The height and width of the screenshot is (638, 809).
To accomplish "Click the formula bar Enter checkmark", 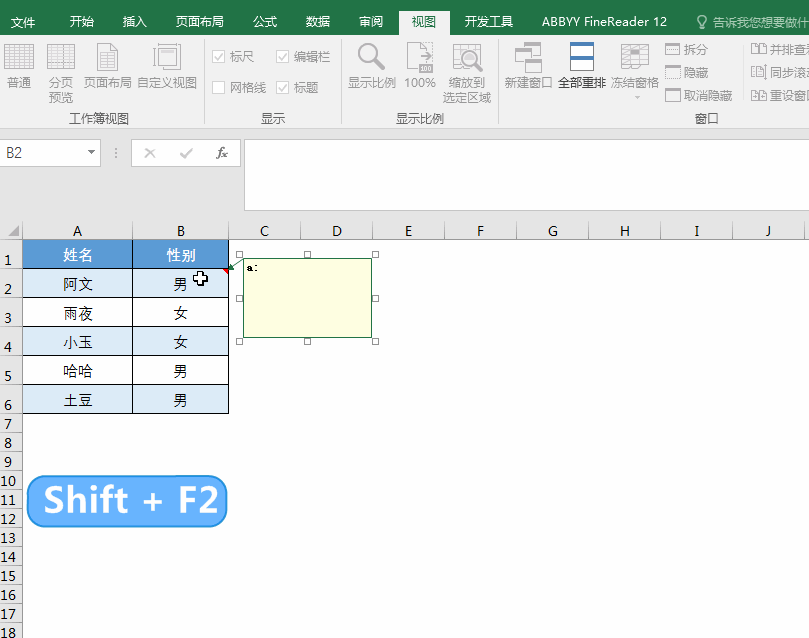I will (x=186, y=153).
